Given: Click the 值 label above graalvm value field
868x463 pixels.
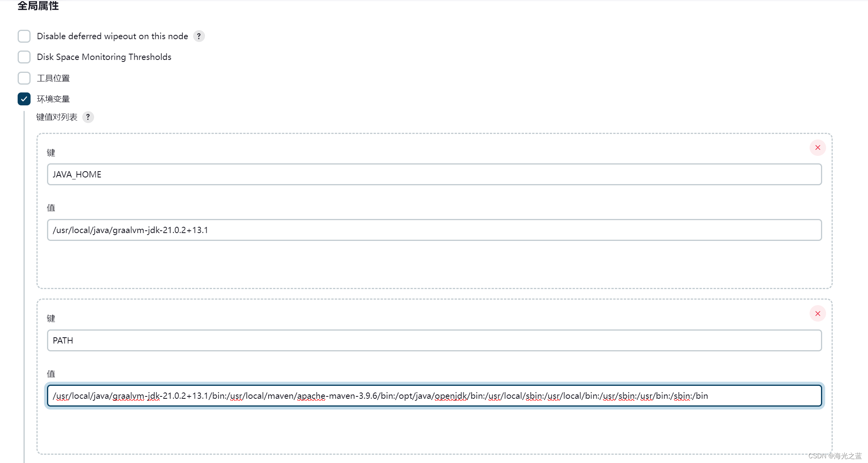Looking at the screenshot, I should click(x=51, y=208).
